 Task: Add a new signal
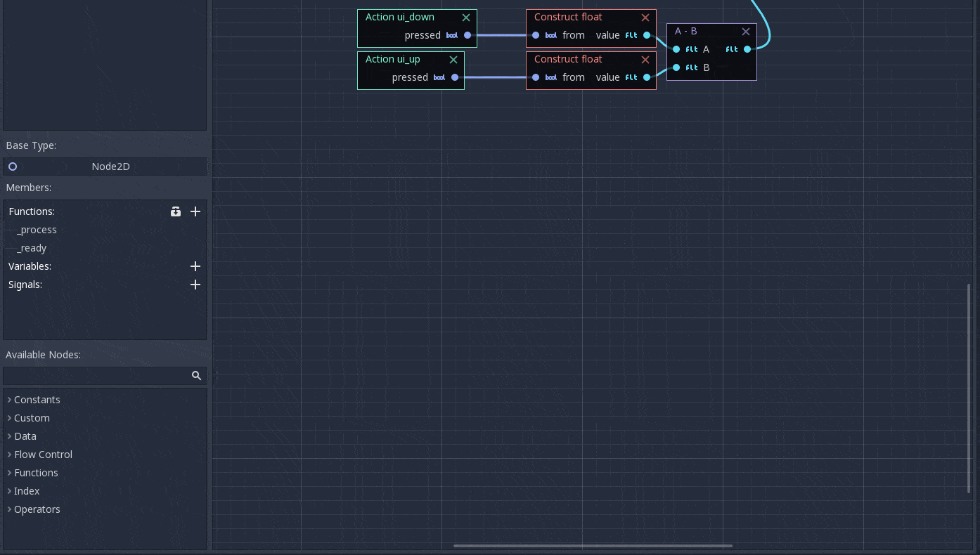click(195, 285)
